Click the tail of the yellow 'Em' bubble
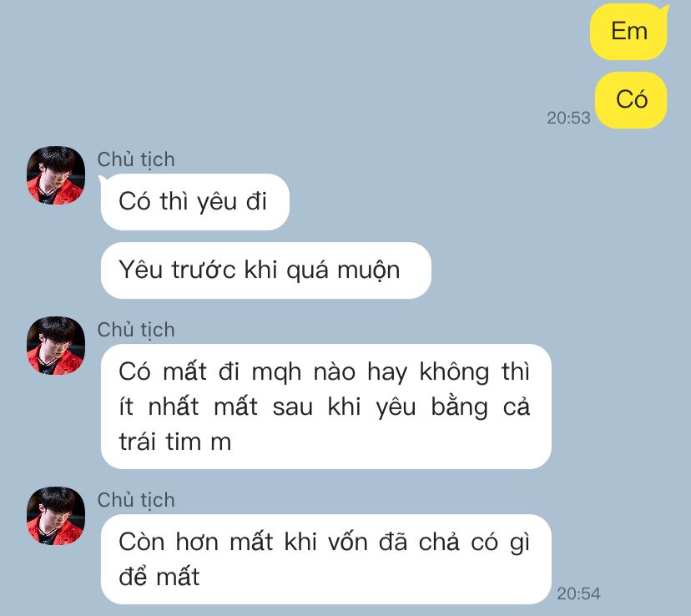This screenshot has height=616, width=691. 665,9
